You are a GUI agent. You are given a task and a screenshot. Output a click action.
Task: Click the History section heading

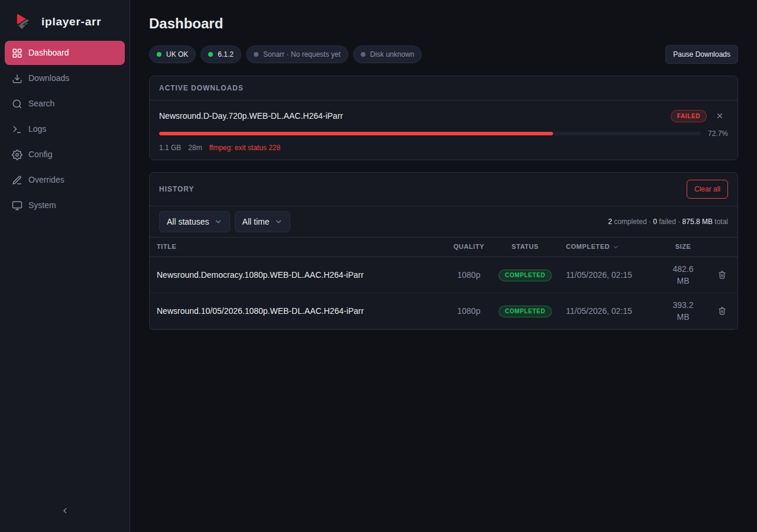[176, 189]
